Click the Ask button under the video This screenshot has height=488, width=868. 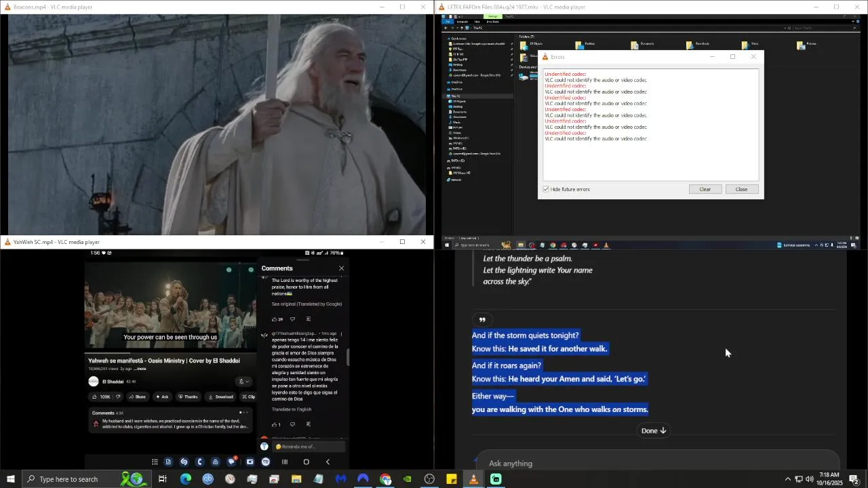tap(162, 396)
